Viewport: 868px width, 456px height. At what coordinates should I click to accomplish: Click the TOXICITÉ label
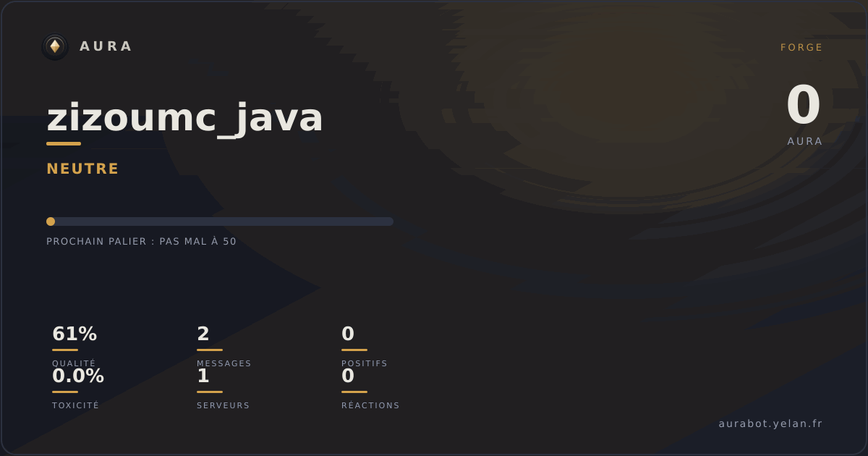(75, 406)
